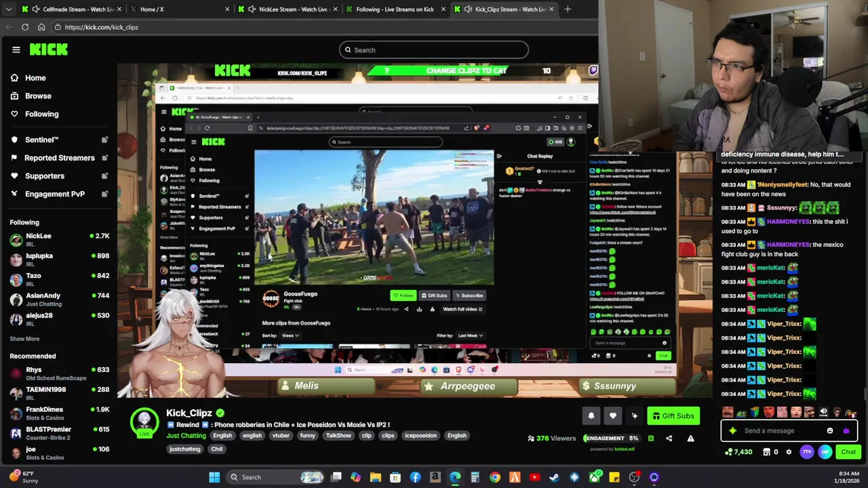Open Browse in Kick sidebar

[x=38, y=96]
